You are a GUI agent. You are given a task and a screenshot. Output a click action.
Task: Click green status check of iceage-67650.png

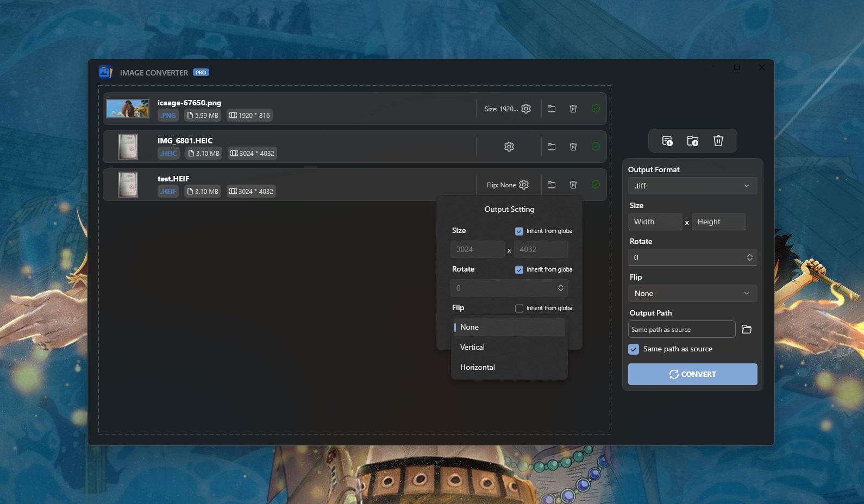(x=596, y=109)
